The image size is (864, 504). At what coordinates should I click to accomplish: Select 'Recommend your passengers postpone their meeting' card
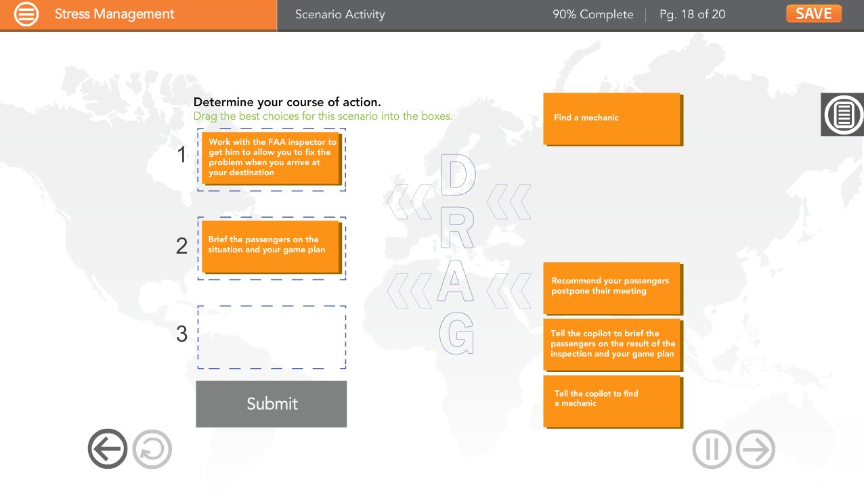613,288
